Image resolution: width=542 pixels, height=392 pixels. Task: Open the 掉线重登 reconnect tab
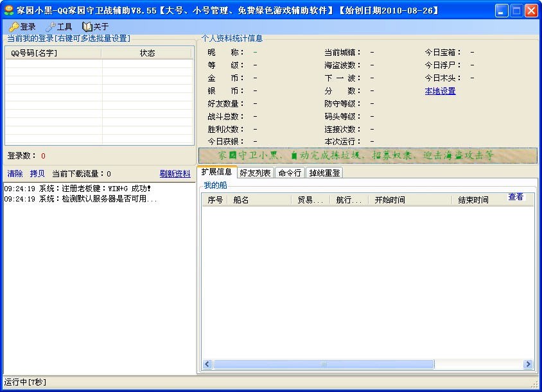pyautogui.click(x=324, y=172)
